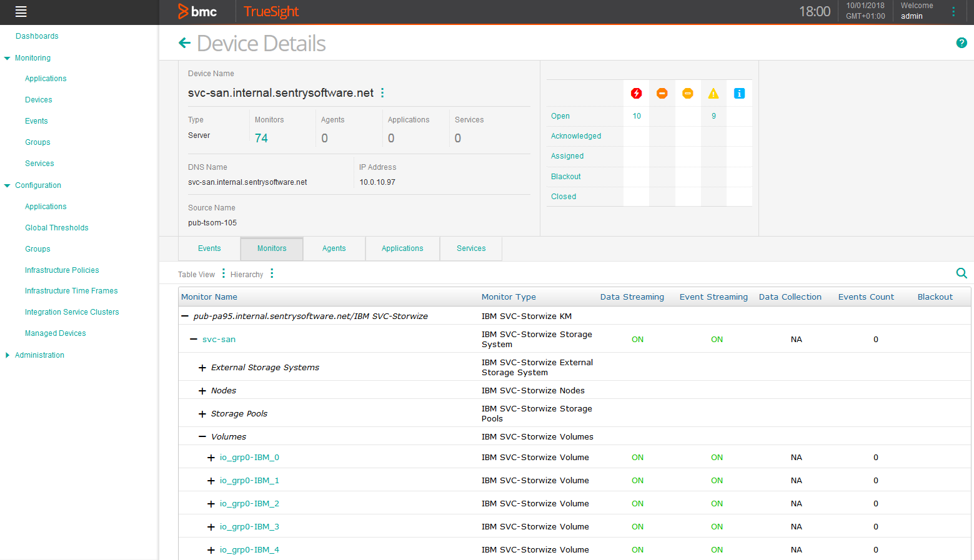This screenshot has width=974, height=560.
Task: Select the critical severity icon in event summary
Action: click(x=636, y=93)
